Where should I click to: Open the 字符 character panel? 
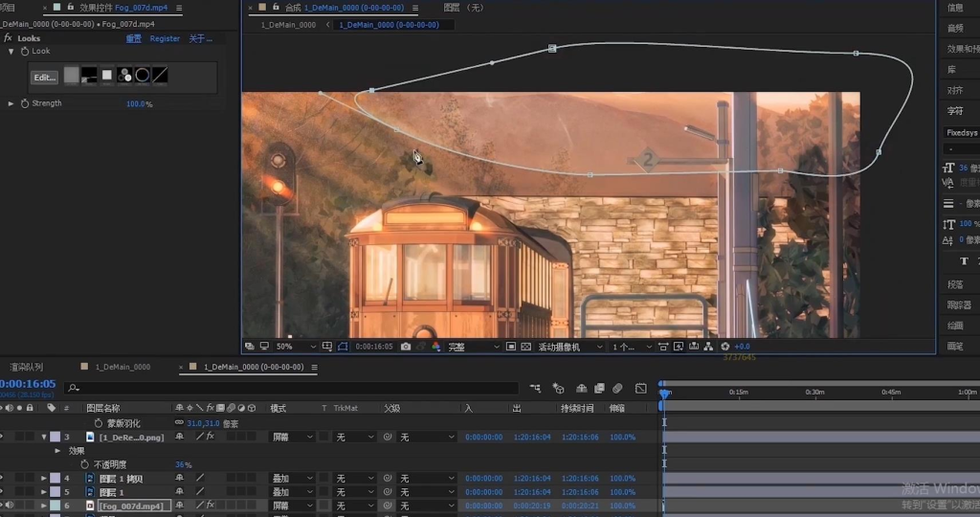955,111
